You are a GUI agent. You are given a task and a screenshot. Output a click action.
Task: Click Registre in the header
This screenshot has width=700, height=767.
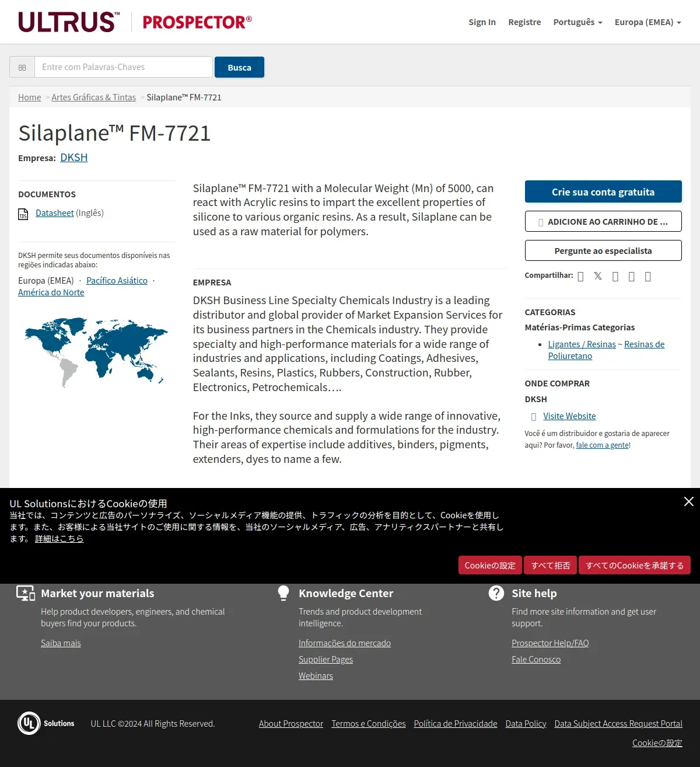(x=524, y=22)
